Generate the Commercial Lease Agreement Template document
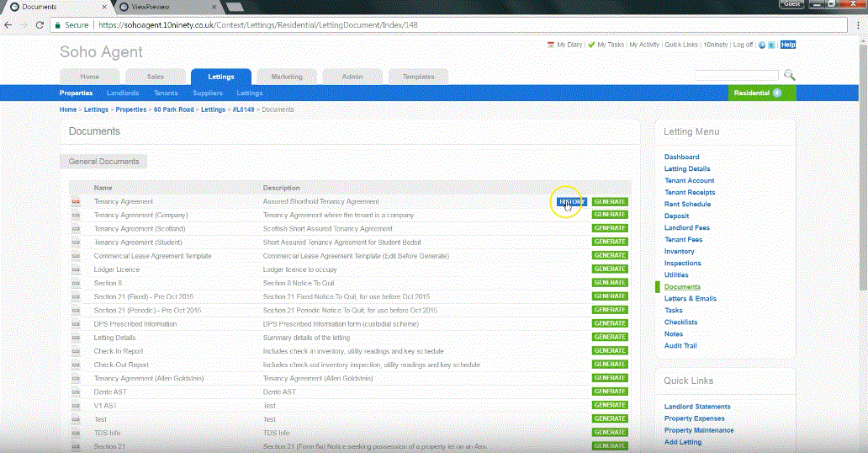This screenshot has height=453, width=868. (x=610, y=256)
